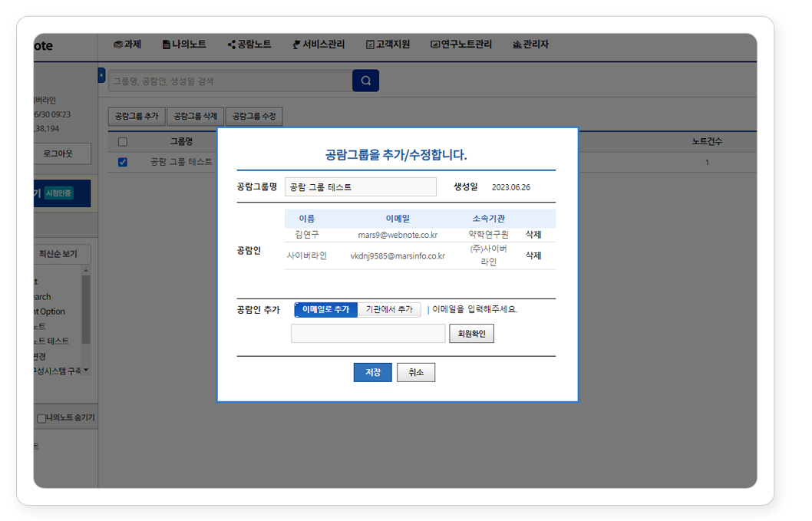Open 나의노트 from the top menu
812x521 pixels.
(x=184, y=45)
